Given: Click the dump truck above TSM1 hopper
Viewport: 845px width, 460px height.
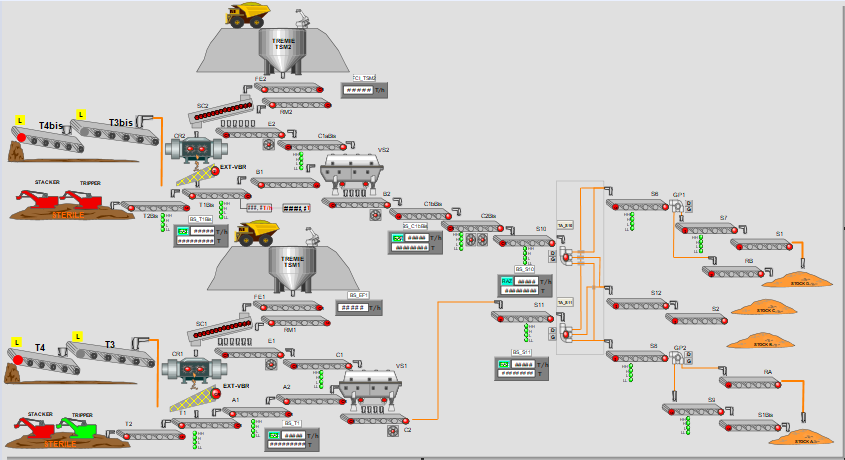Looking at the screenshot, I should pos(258,233).
